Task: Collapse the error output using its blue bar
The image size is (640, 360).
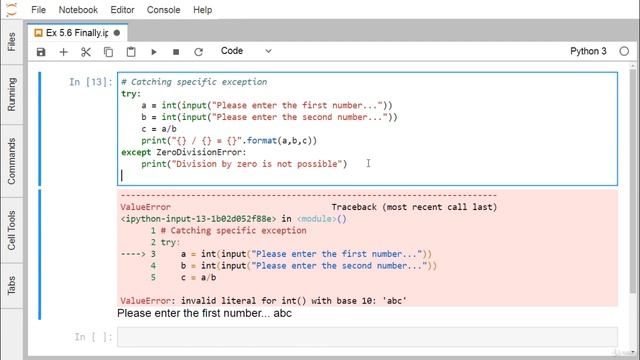Action: 40,254
